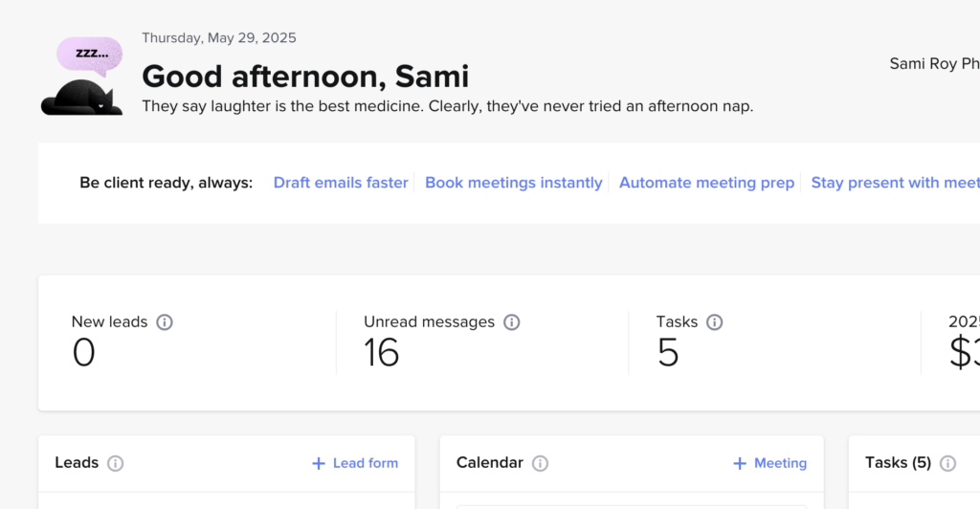Click the info icon next to Tasks stat
The height and width of the screenshot is (509, 980).
tap(714, 322)
